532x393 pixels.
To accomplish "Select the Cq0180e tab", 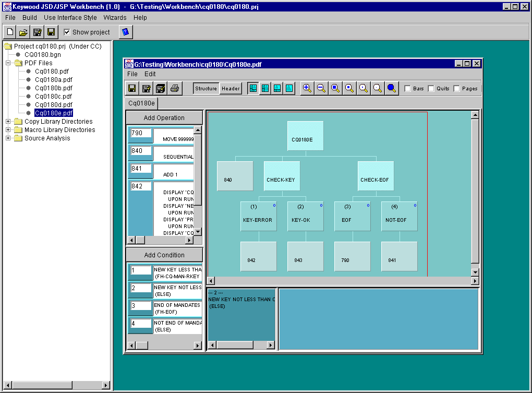I will [x=141, y=103].
